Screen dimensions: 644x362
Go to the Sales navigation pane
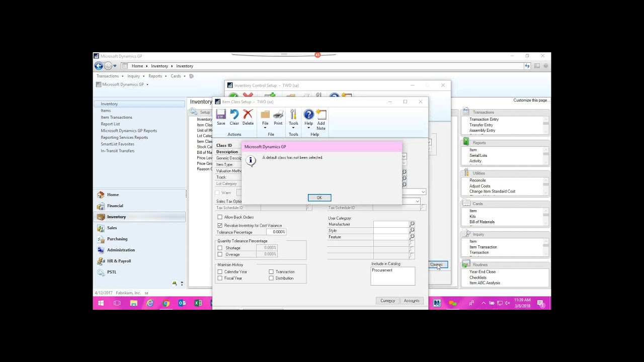click(139, 228)
